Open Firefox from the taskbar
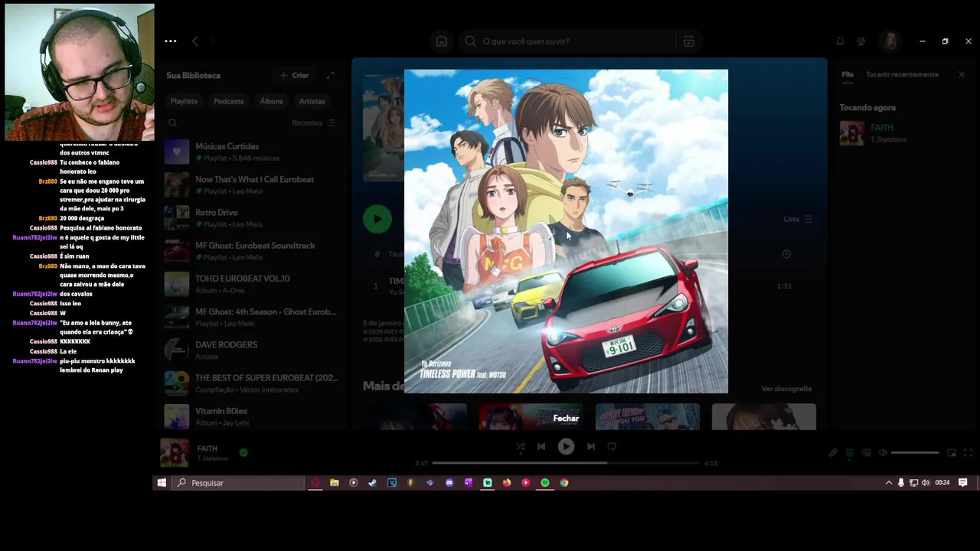 pos(507,483)
